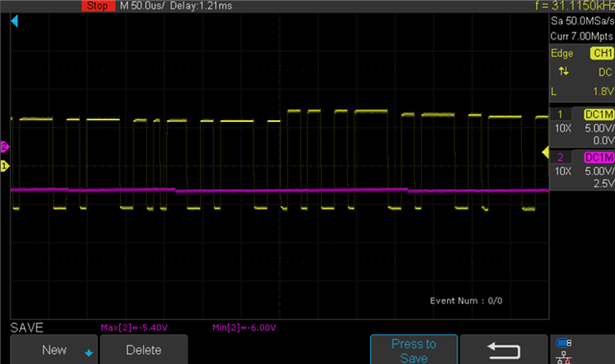
Task: Open the Edge trigger type selector
Action: [x=562, y=53]
